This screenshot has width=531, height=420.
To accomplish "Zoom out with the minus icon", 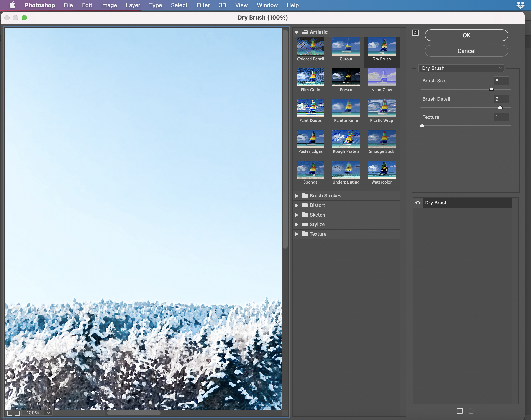I will (9, 413).
